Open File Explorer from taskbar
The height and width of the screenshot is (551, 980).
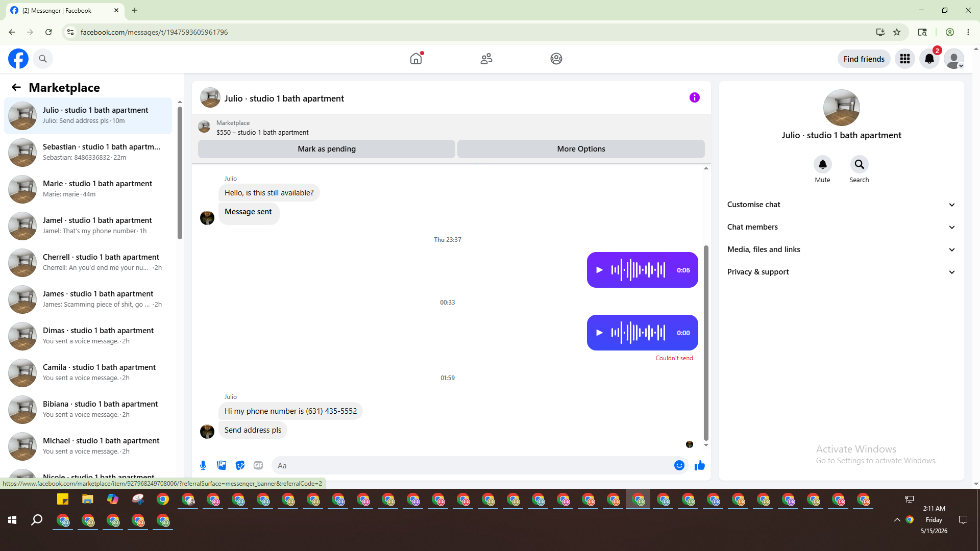88,499
